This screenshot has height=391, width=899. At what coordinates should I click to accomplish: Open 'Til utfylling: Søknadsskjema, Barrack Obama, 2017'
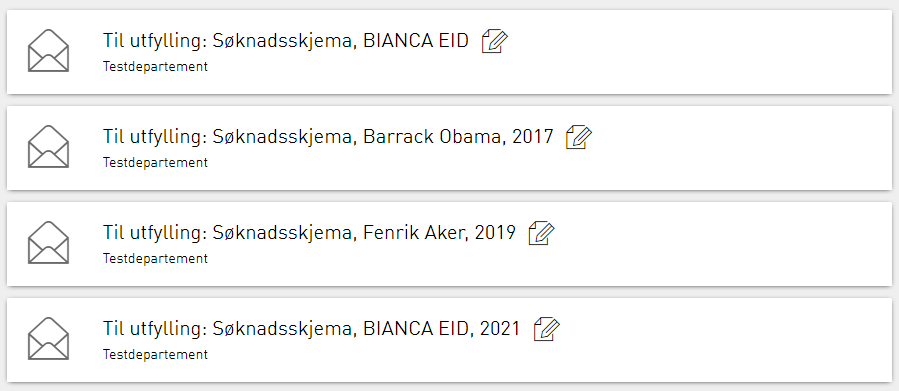pyautogui.click(x=329, y=137)
